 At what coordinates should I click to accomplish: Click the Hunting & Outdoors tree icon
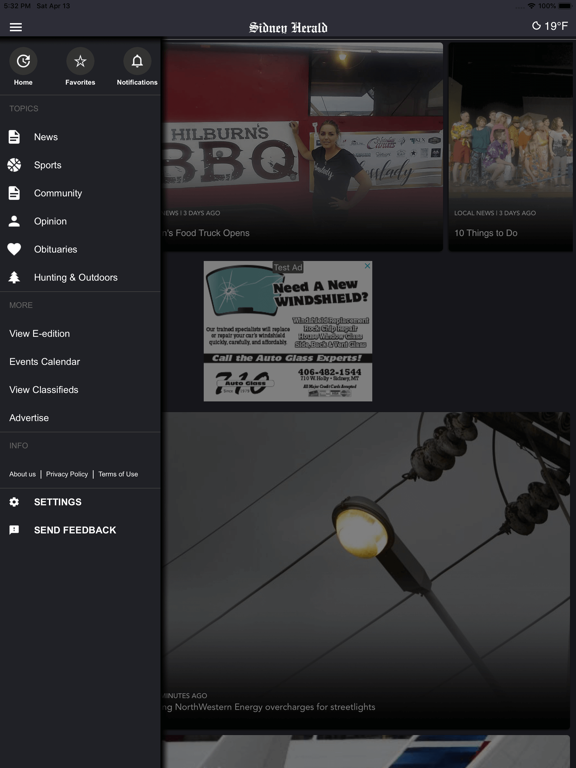click(14, 277)
